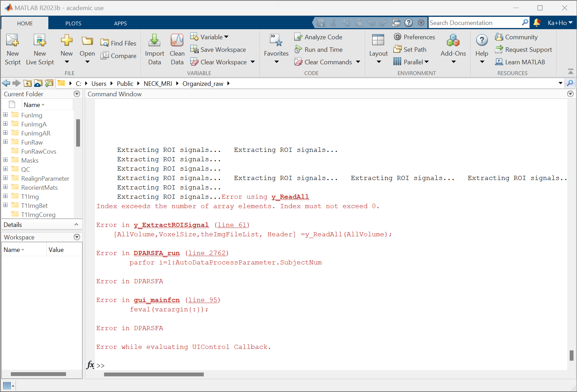Open the address bar history dropdown
This screenshot has width=577, height=392.
click(x=560, y=83)
